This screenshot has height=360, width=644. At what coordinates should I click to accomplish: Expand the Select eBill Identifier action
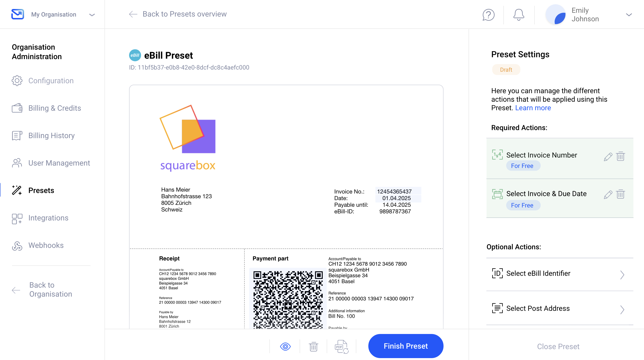tap(560, 274)
